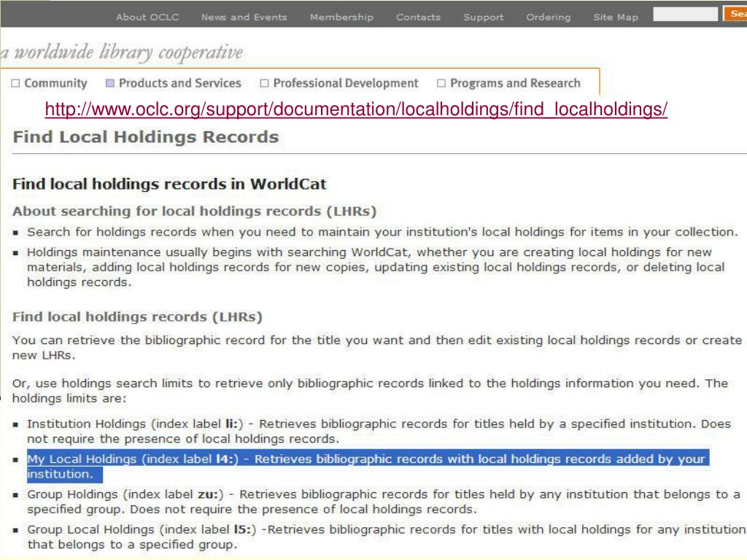Click the square icon beside Professional Development
Viewport: 747px width, 560px height.
264,83
